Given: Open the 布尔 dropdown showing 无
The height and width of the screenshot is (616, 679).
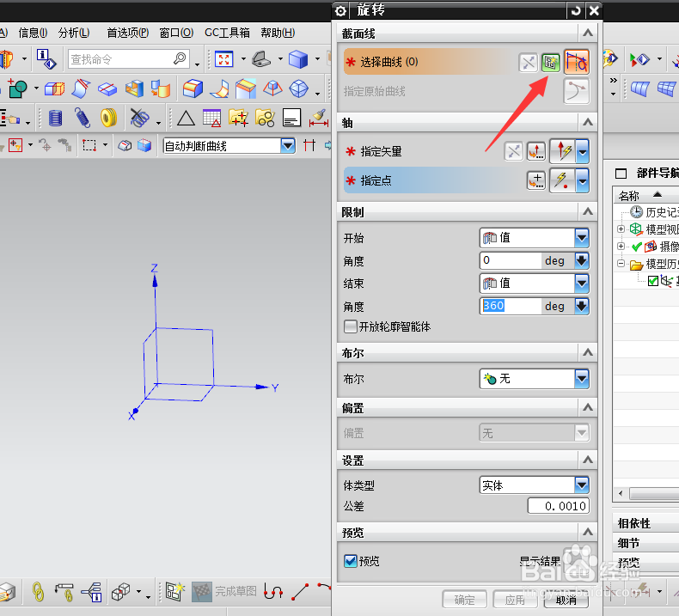Looking at the screenshot, I should coord(582,379).
